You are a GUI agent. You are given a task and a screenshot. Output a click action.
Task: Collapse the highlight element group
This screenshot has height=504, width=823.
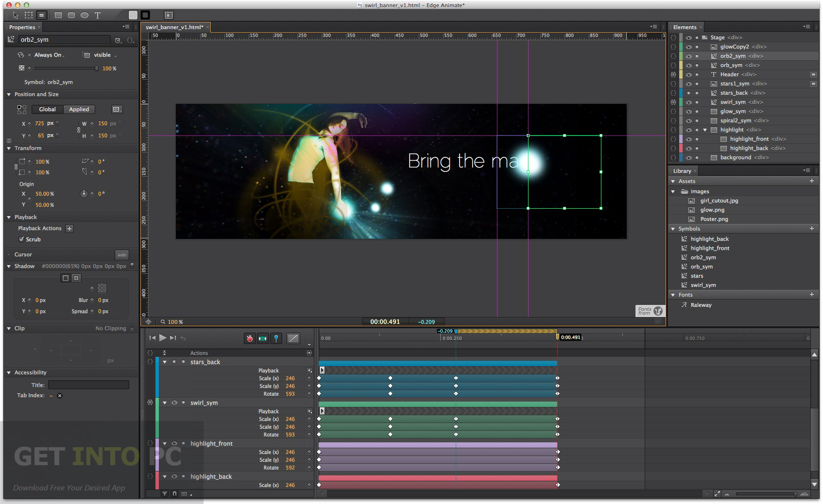(x=705, y=130)
